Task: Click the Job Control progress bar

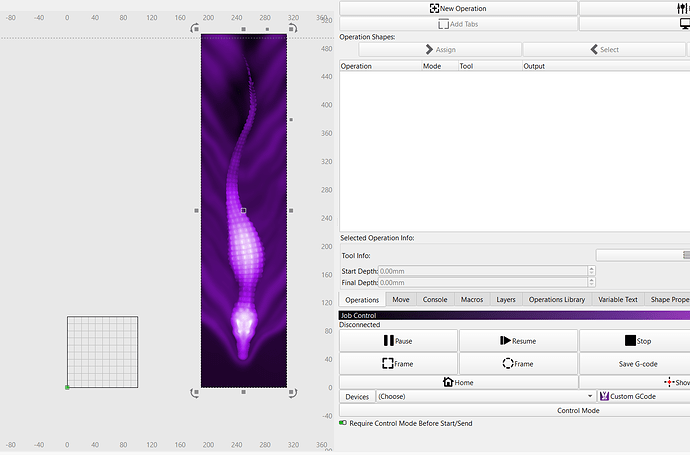Action: click(x=514, y=316)
